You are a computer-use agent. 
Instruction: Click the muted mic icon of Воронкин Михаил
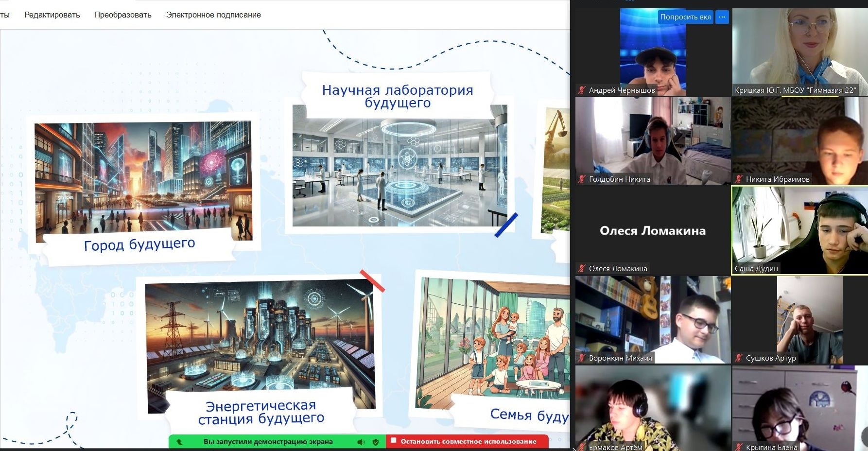tap(581, 358)
